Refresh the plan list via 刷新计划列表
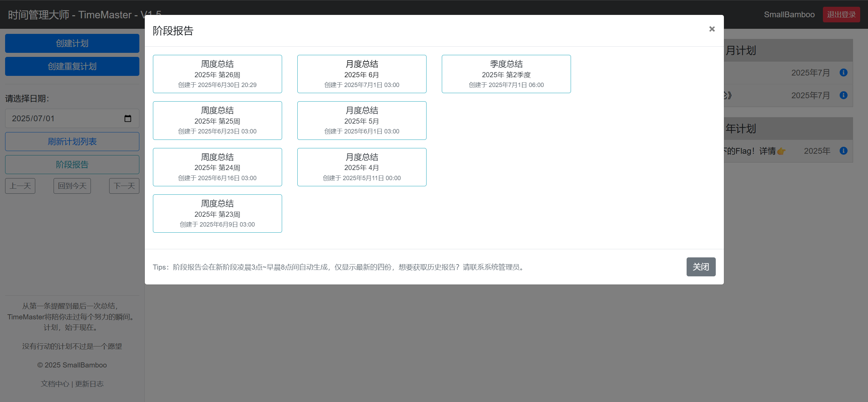 point(72,141)
